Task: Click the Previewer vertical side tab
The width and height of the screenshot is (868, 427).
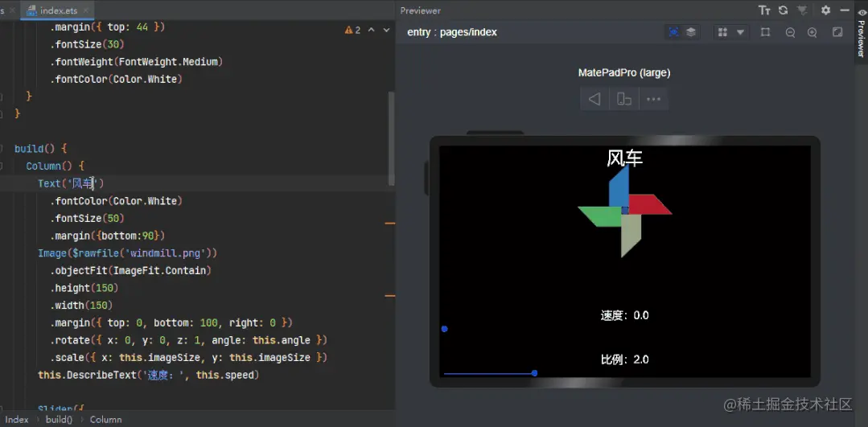Action: click(861, 33)
